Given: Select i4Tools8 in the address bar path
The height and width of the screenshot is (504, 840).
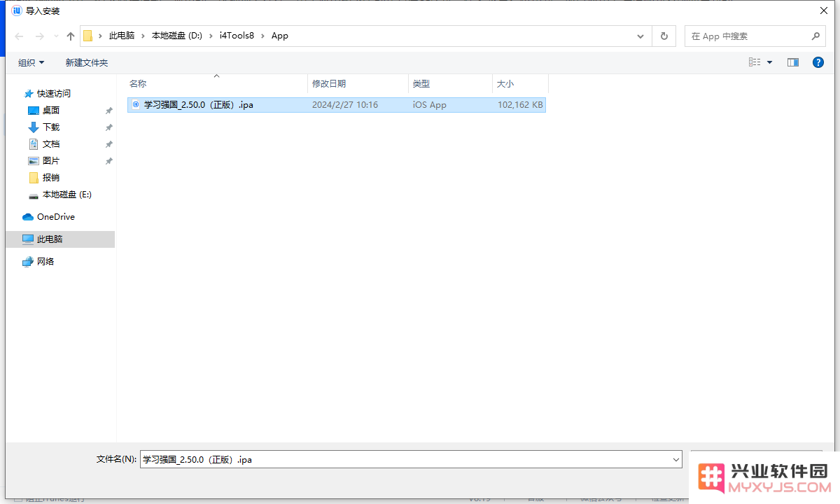Looking at the screenshot, I should (237, 36).
